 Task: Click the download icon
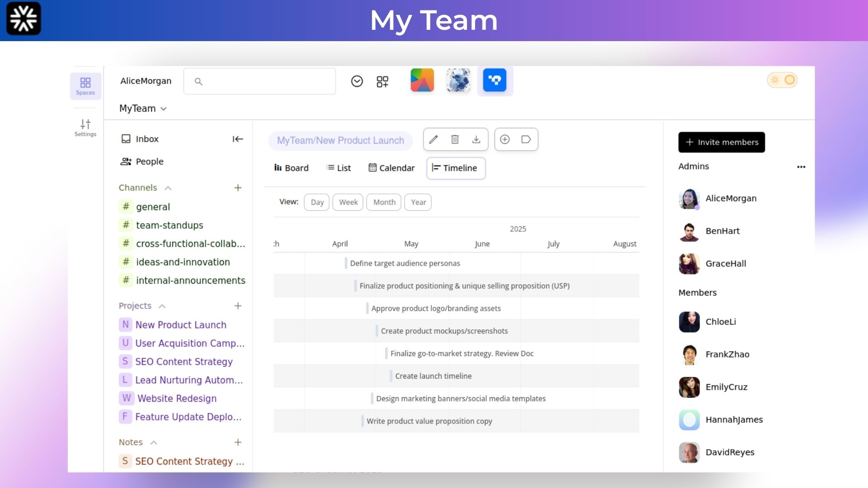click(476, 140)
